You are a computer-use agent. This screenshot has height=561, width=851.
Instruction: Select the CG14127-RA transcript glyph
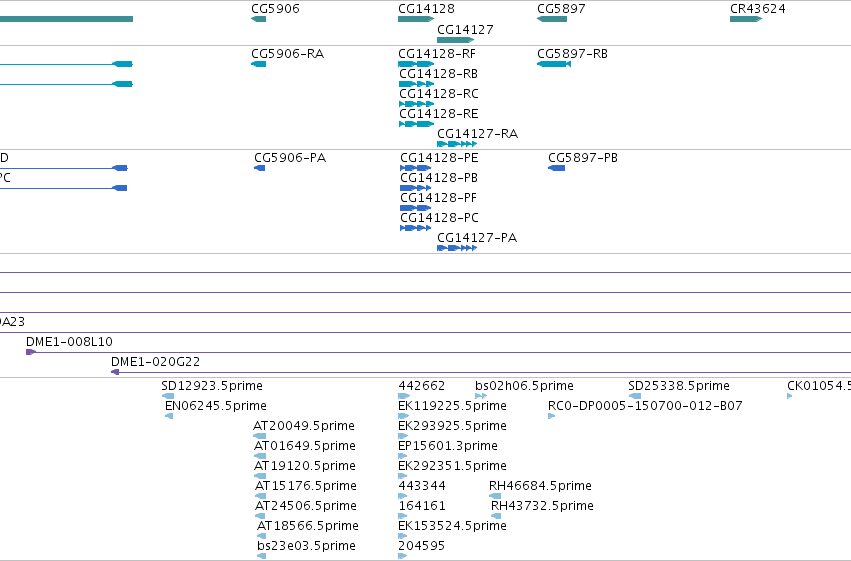click(x=457, y=144)
